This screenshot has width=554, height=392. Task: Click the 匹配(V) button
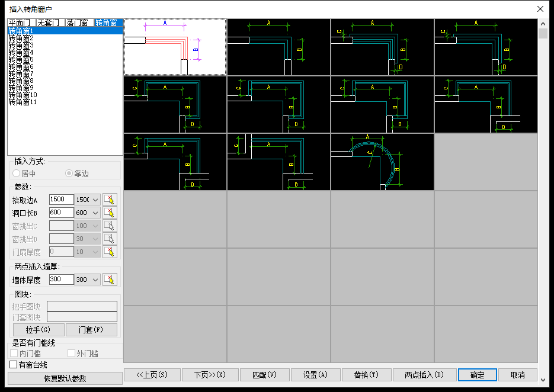[x=265, y=375]
